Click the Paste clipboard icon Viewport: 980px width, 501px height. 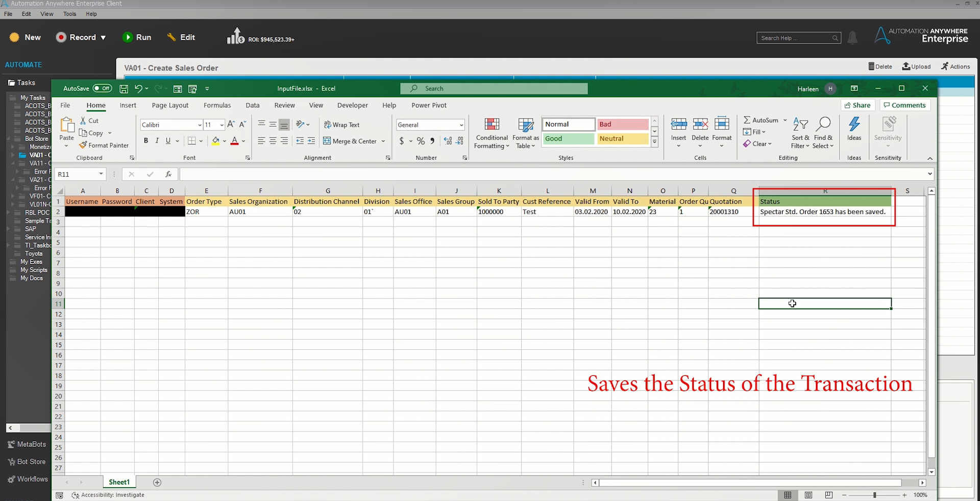67,125
